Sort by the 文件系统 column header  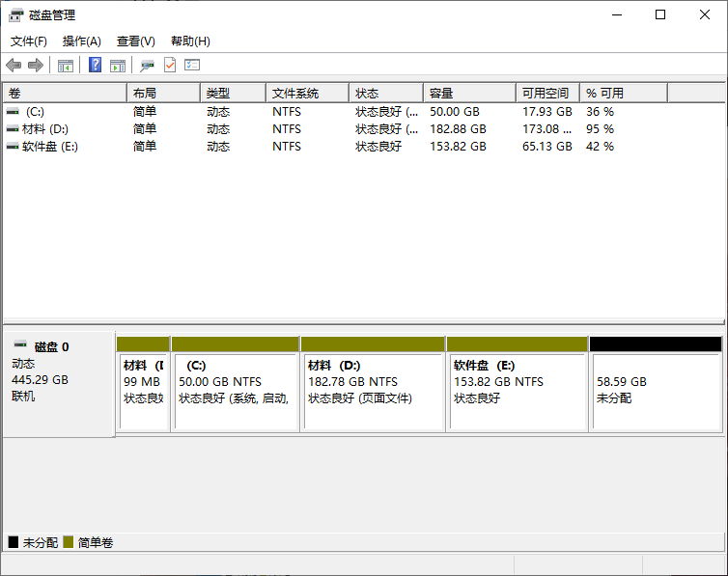[305, 94]
